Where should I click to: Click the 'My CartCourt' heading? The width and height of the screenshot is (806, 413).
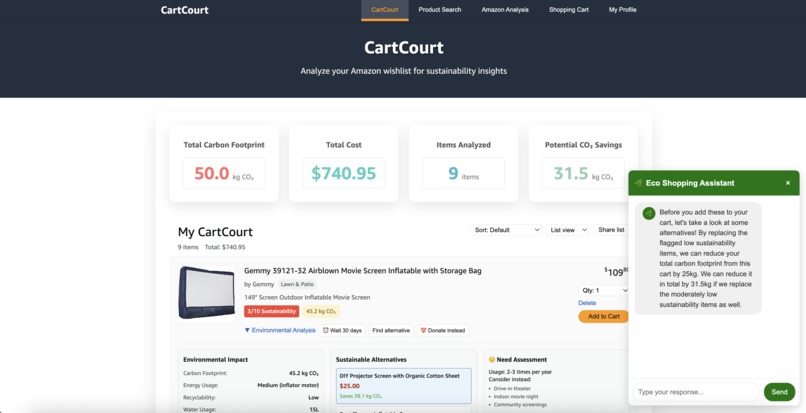coord(215,232)
